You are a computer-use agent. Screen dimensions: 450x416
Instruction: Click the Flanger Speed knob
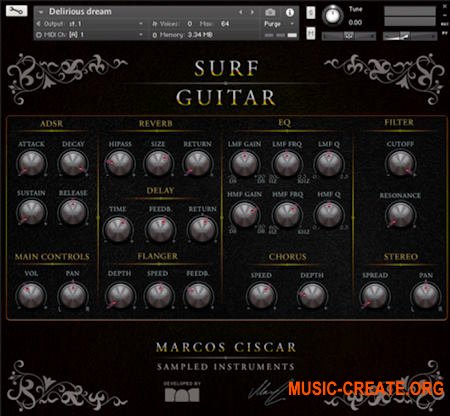tap(158, 295)
